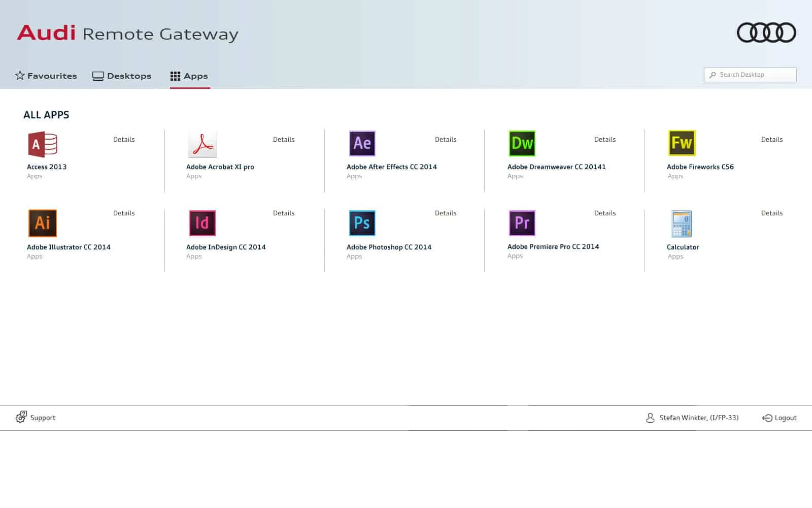The width and height of the screenshot is (812, 508).
Task: Open the Adobe Dreamweaver icon
Action: (522, 143)
